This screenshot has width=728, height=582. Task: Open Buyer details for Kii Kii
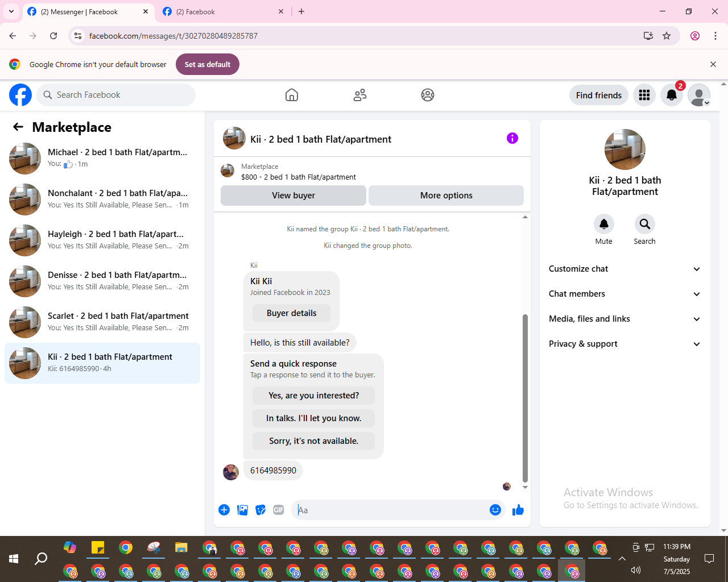tap(291, 313)
